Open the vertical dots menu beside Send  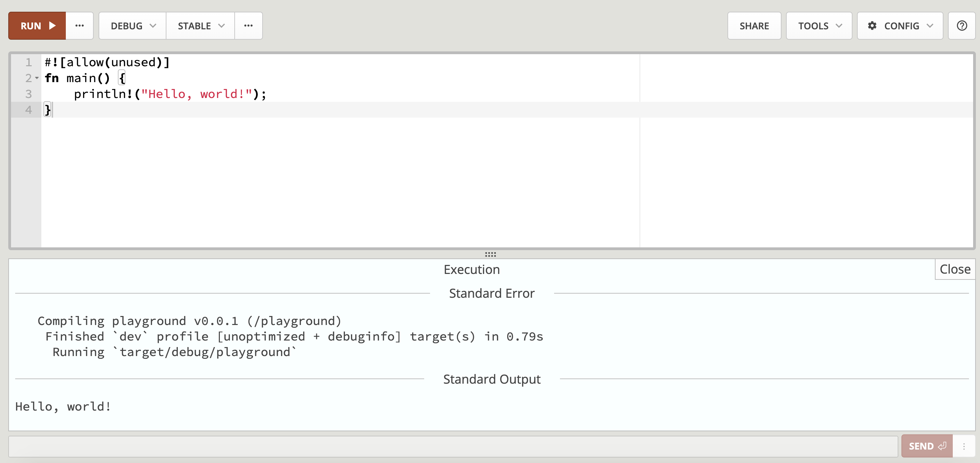(964, 446)
